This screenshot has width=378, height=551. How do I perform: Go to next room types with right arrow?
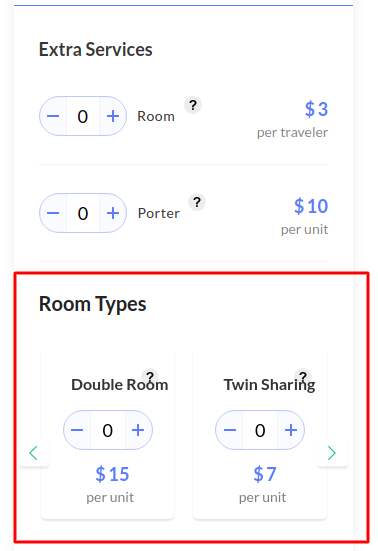click(x=332, y=453)
